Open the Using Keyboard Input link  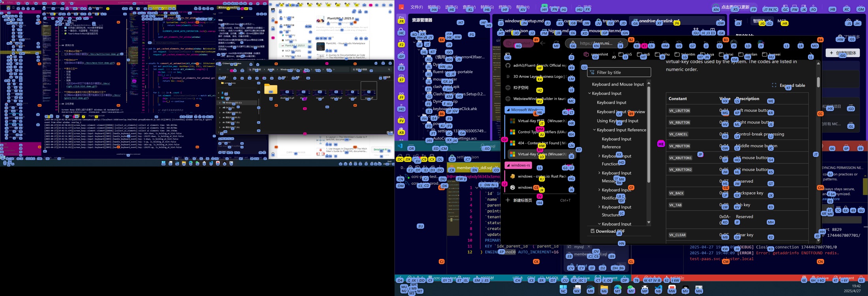click(x=617, y=121)
